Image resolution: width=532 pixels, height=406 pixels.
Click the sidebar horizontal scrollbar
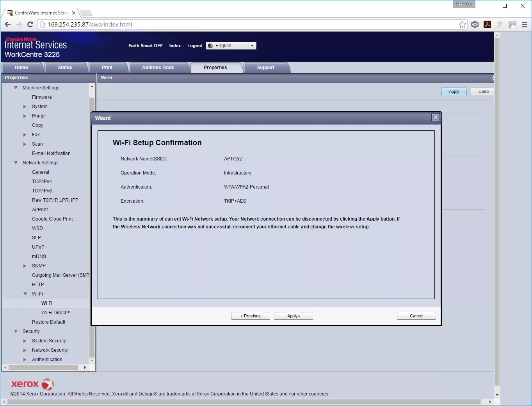(x=43, y=367)
